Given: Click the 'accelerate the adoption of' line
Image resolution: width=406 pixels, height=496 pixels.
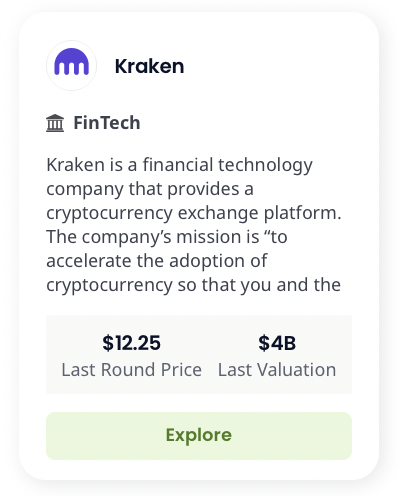Looking at the screenshot, I should click(x=157, y=261).
